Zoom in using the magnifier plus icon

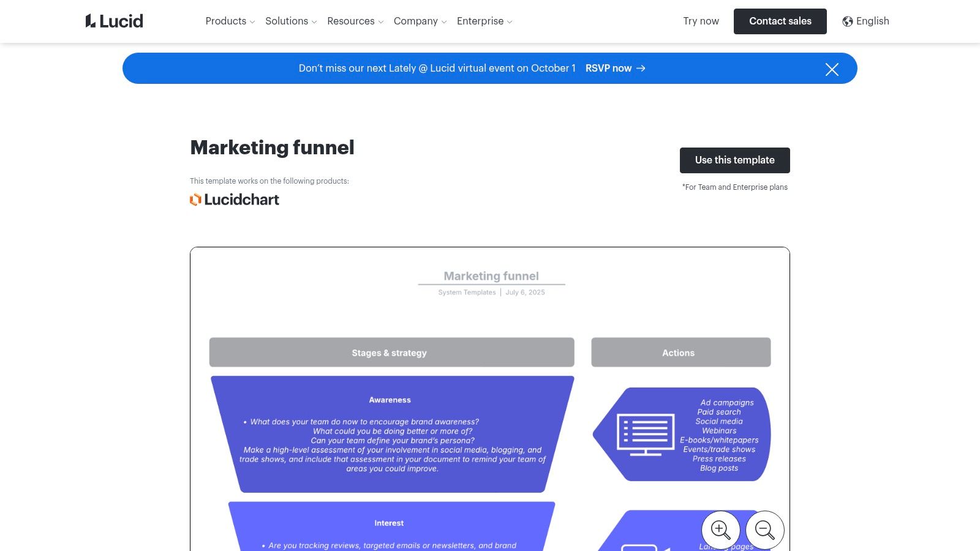pyautogui.click(x=720, y=530)
